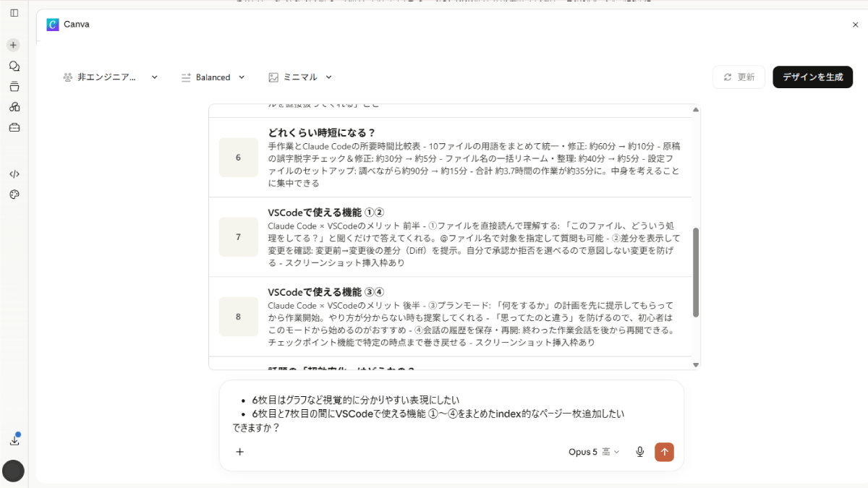
Task: Open the palette icon in sidebar
Action: (14, 194)
